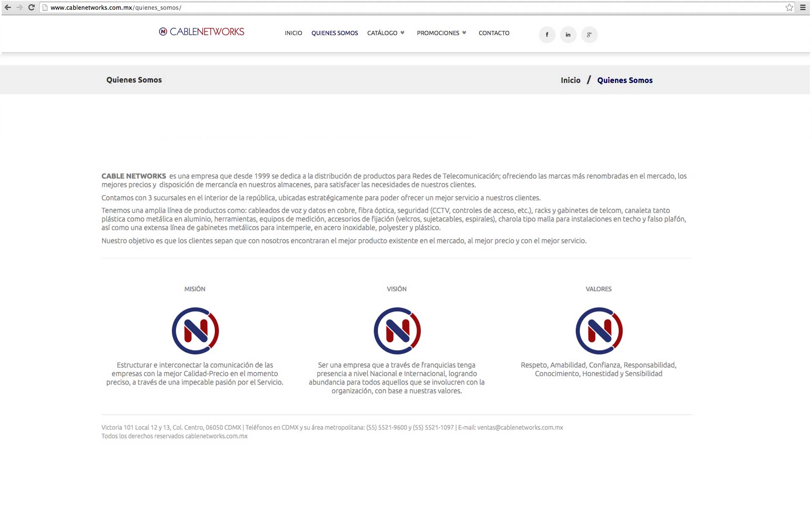Viewport: 812px width, 529px height.
Task: Select the Misión logo image
Action: coord(195,331)
